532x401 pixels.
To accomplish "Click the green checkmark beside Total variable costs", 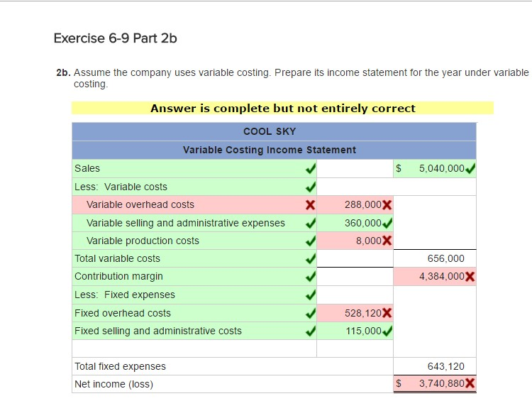I will coord(311,259).
